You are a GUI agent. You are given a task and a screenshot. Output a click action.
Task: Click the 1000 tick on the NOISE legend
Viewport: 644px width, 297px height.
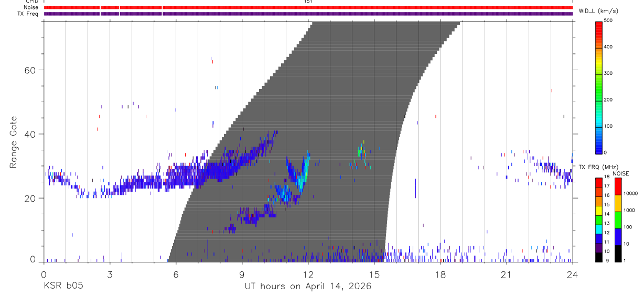629,210
